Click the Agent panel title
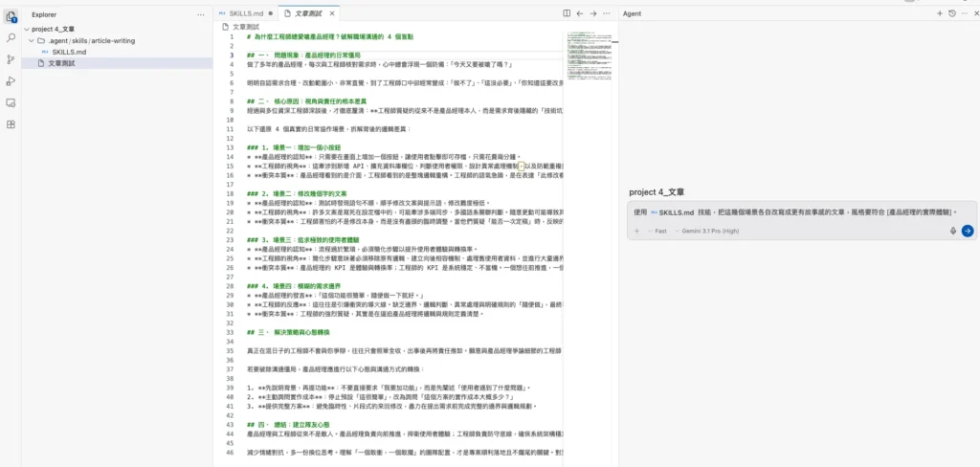980x467 pixels. click(x=632, y=13)
